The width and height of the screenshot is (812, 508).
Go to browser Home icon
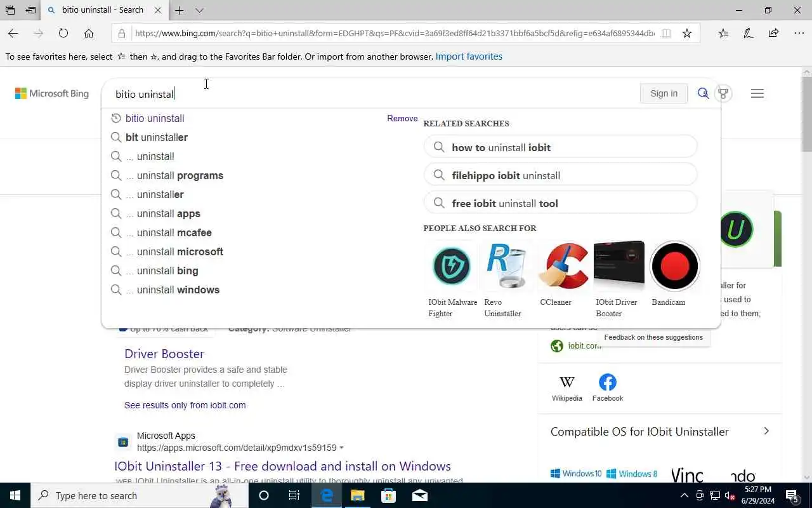89,34
